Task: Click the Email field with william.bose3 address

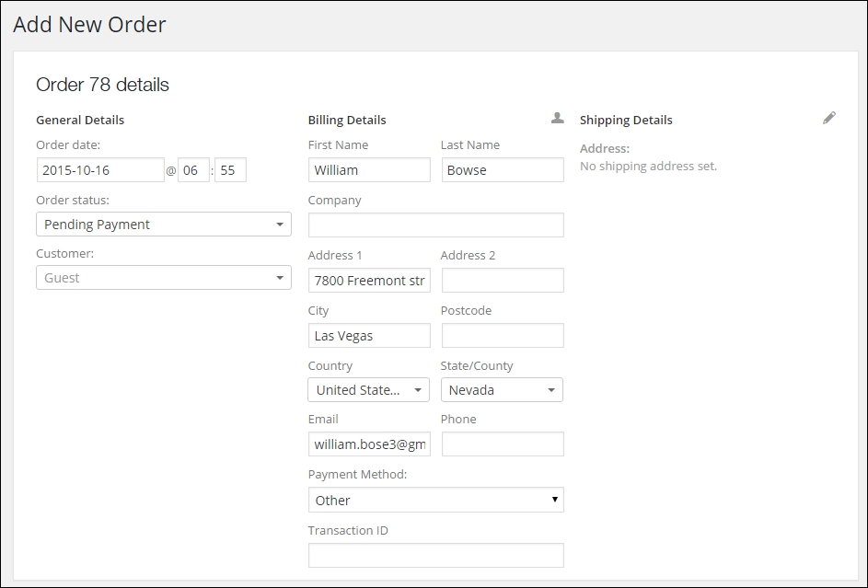Action: [x=368, y=444]
